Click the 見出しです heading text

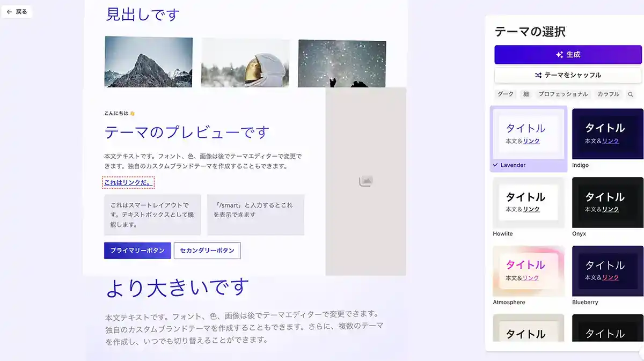click(142, 14)
